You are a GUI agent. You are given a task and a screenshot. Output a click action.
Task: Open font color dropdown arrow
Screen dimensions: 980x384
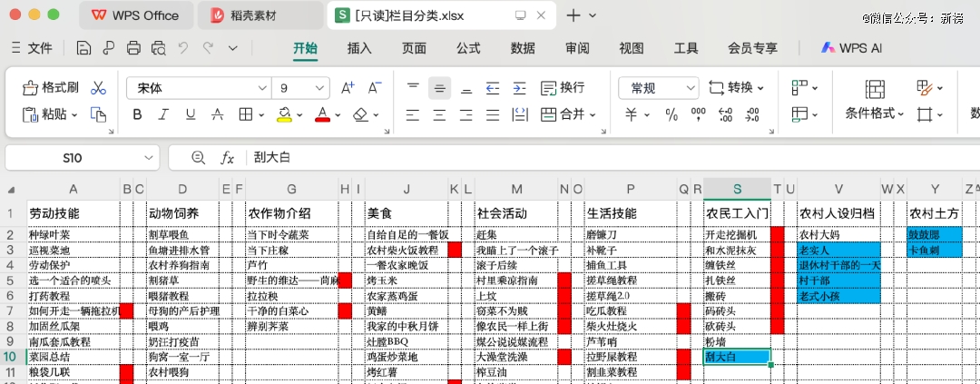point(338,115)
